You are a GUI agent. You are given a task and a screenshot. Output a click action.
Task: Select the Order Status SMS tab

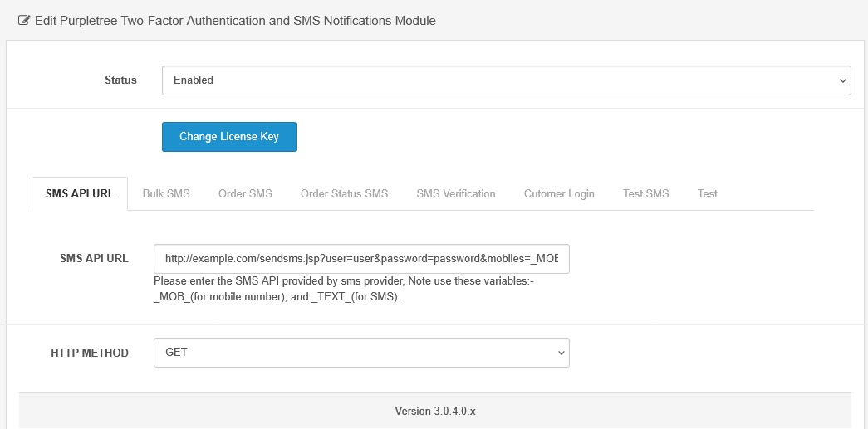[x=344, y=193]
